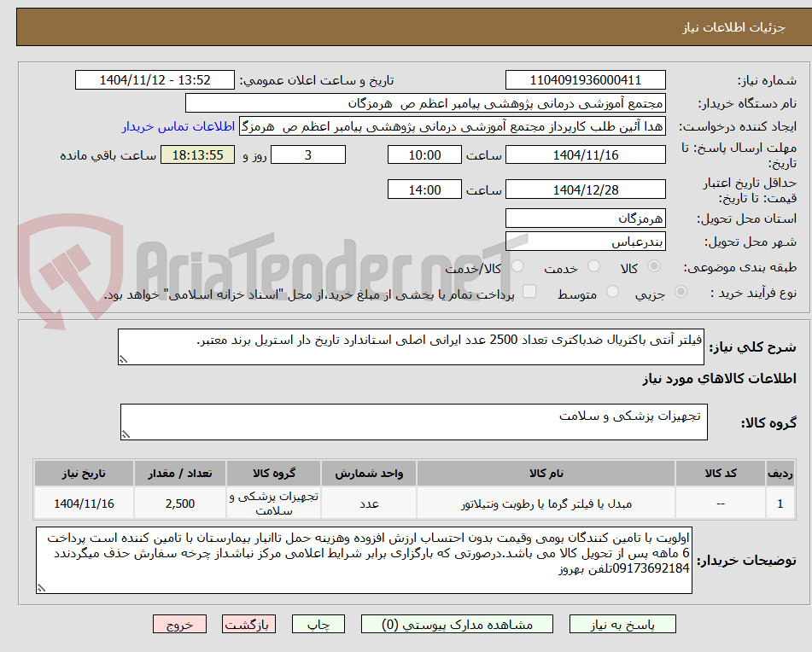Click the اطلاعات کالاهای مورد نیاز heading
812x652 pixels.
[719, 379]
